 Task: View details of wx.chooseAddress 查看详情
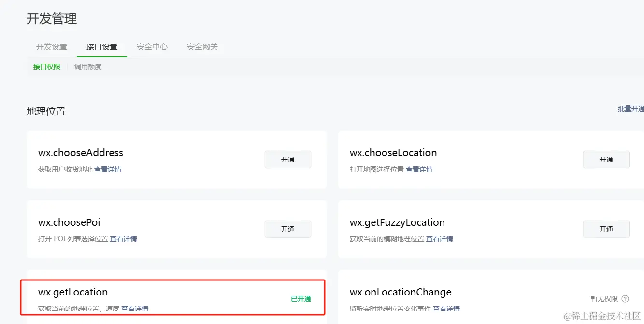pos(108,169)
